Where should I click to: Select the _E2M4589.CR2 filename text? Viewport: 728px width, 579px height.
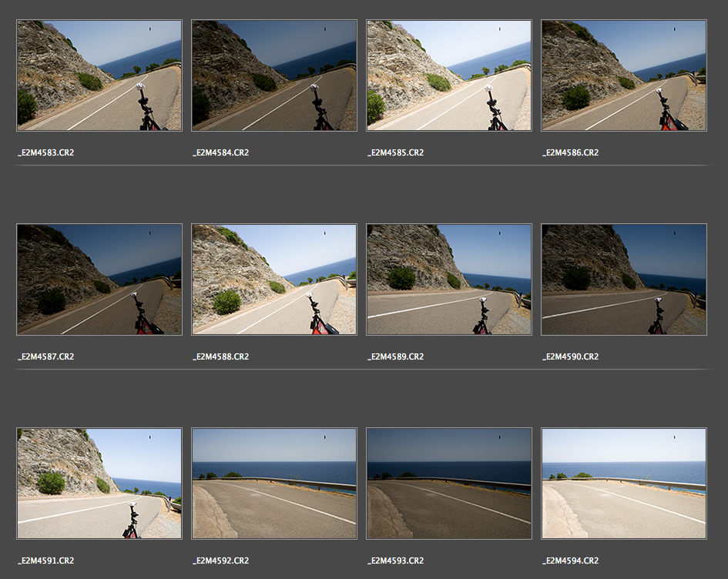point(396,357)
